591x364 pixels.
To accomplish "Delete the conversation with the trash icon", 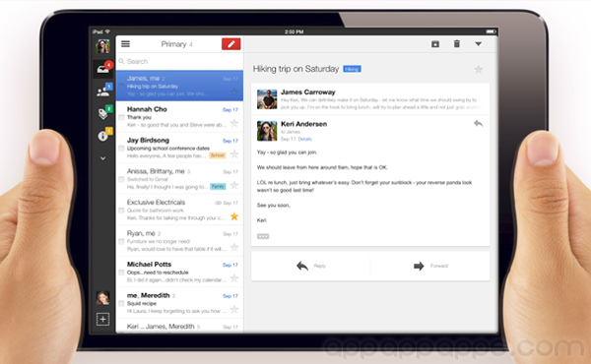I will coord(456,44).
